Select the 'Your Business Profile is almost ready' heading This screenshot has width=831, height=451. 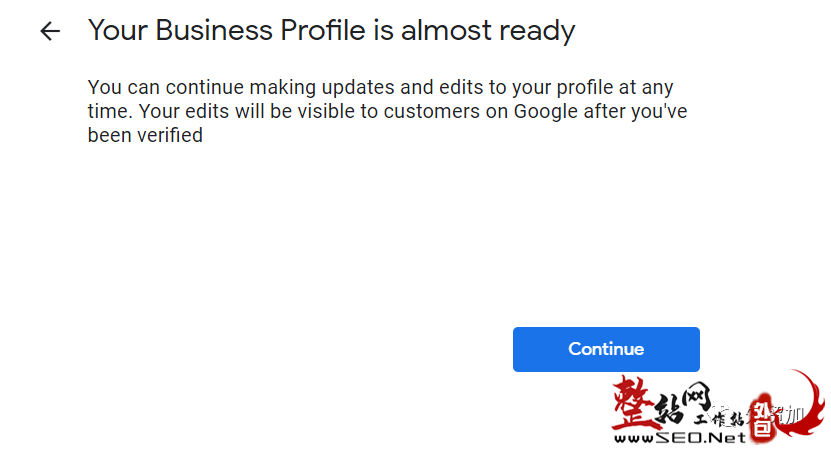(332, 31)
